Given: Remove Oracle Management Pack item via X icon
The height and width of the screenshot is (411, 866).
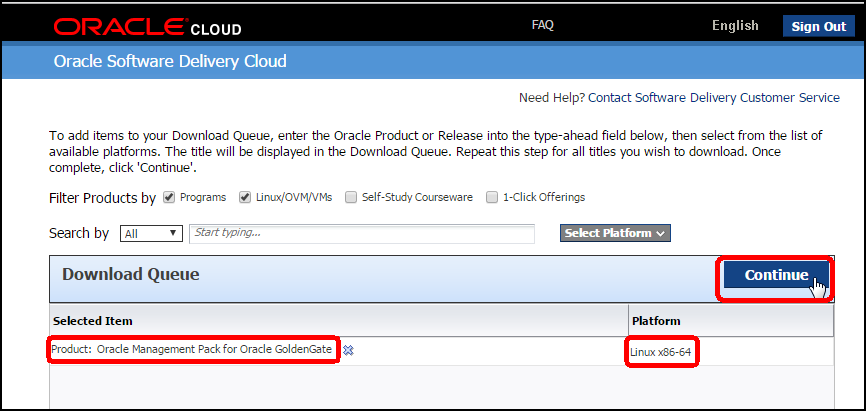Looking at the screenshot, I should (348, 350).
